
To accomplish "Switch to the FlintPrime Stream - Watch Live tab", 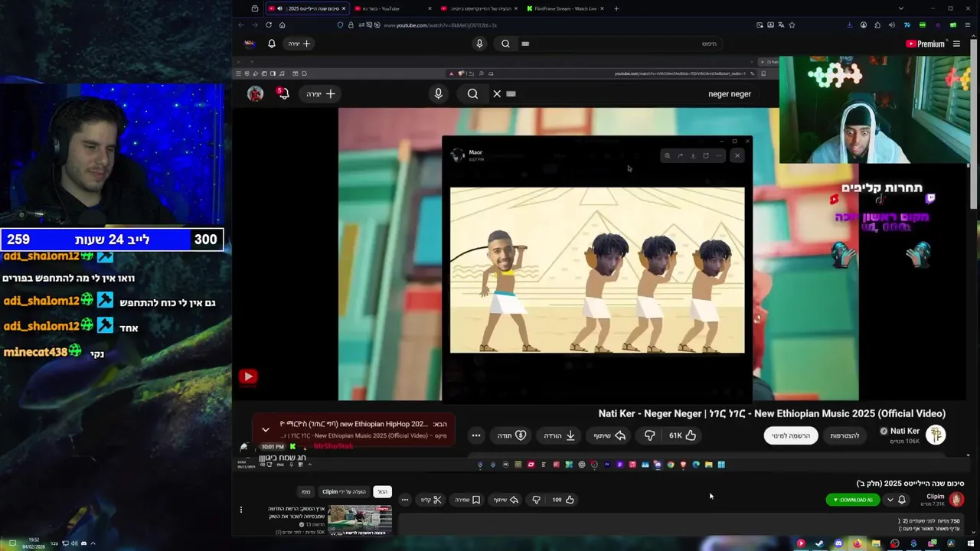I will (565, 8).
